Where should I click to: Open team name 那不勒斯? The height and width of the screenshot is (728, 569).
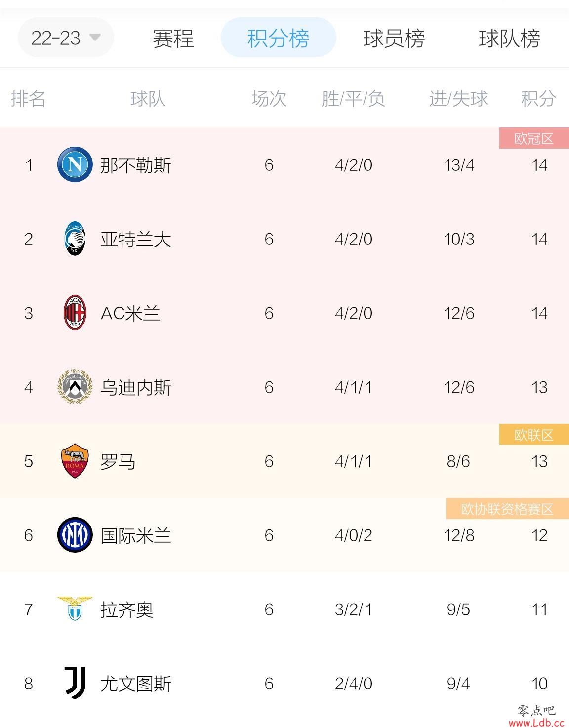(136, 165)
